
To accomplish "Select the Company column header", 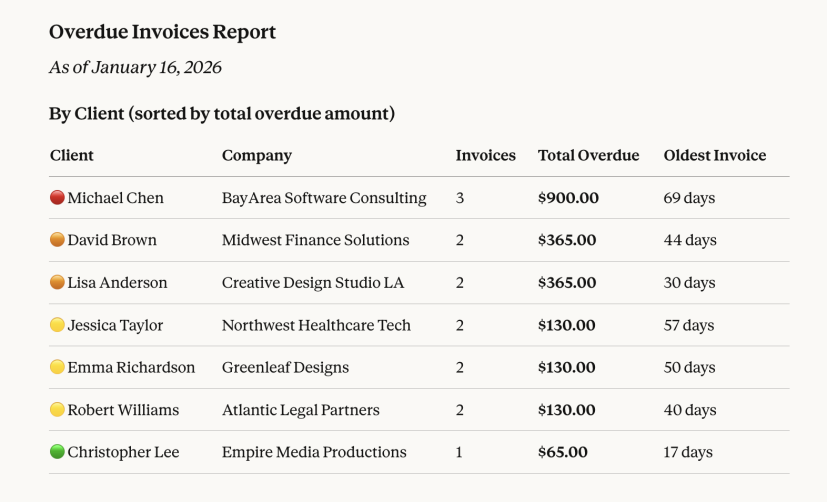I will [x=257, y=155].
